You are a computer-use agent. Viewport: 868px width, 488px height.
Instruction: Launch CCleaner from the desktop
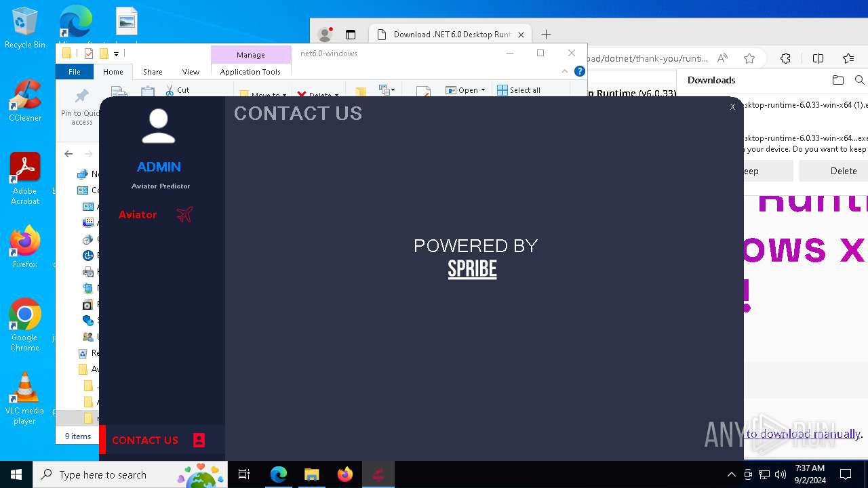pos(25,101)
